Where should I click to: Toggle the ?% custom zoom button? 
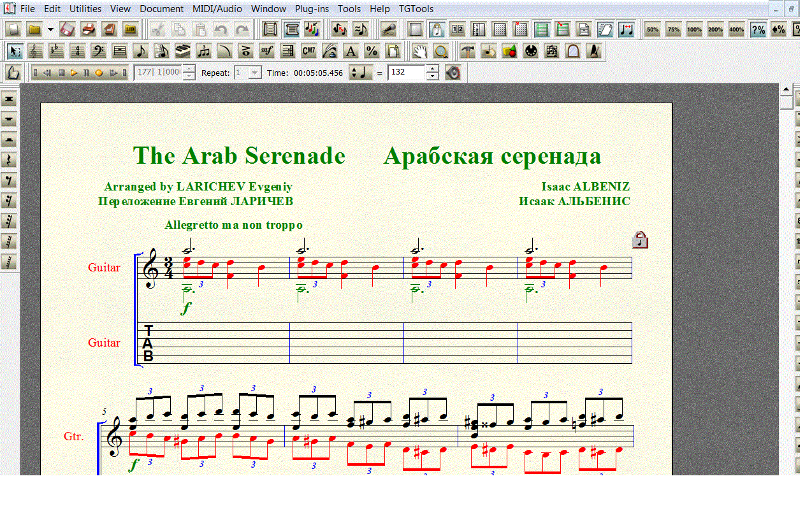[758, 29]
